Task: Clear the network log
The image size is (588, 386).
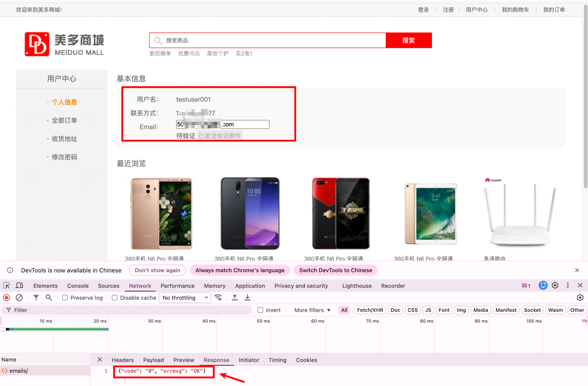Action: pos(19,298)
